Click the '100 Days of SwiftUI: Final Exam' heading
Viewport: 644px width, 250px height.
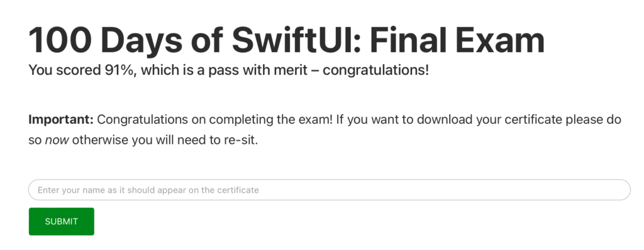(286, 40)
